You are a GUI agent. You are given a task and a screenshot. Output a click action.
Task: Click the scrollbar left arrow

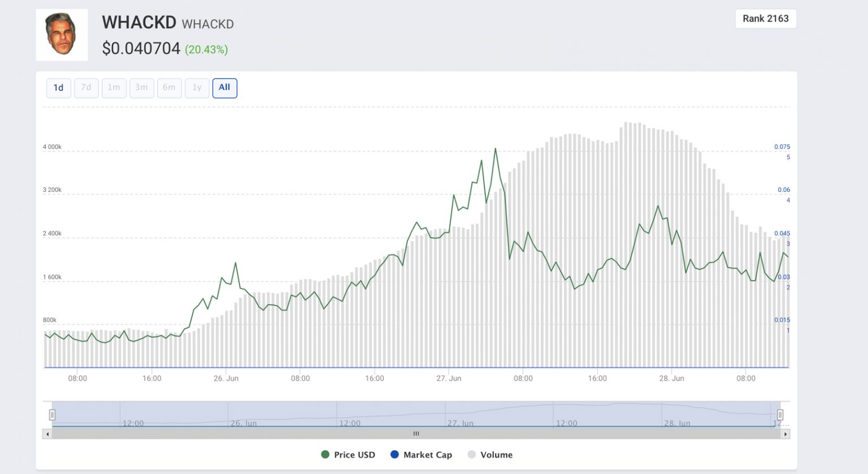coord(47,434)
